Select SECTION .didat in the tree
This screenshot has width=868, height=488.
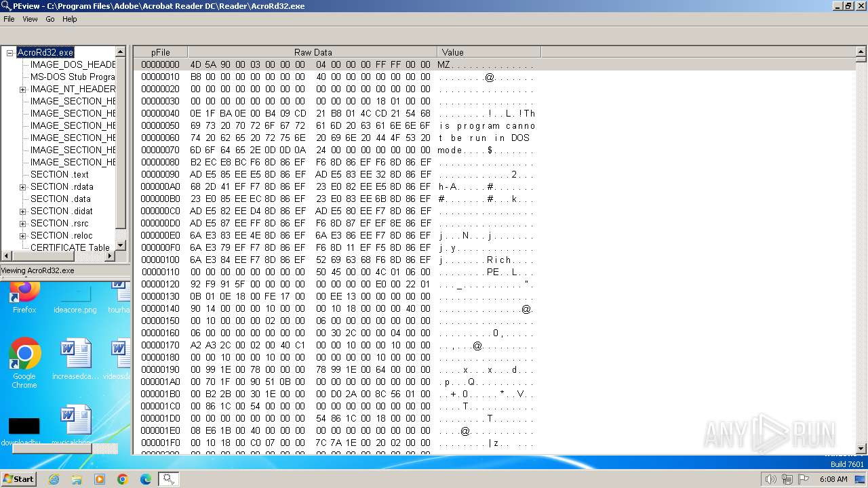click(61, 211)
